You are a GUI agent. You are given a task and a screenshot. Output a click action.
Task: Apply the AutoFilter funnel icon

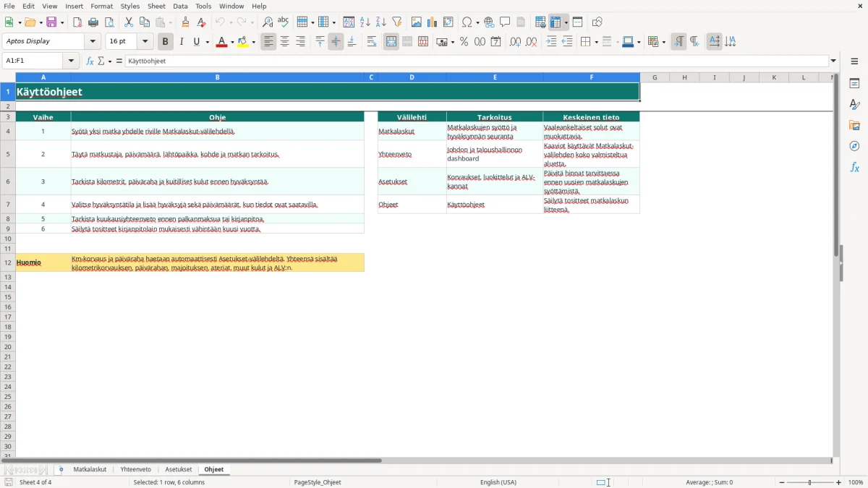click(x=397, y=22)
